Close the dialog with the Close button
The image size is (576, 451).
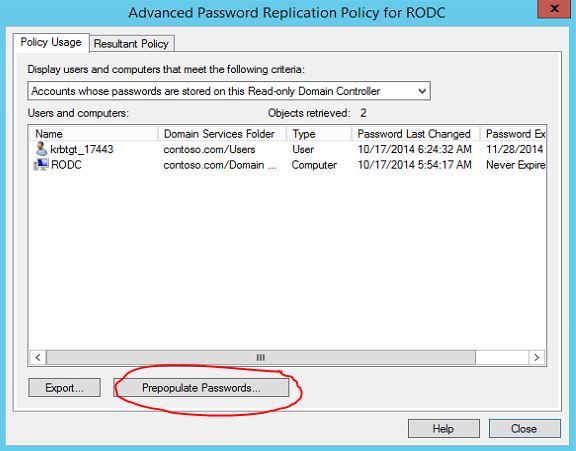pos(525,429)
